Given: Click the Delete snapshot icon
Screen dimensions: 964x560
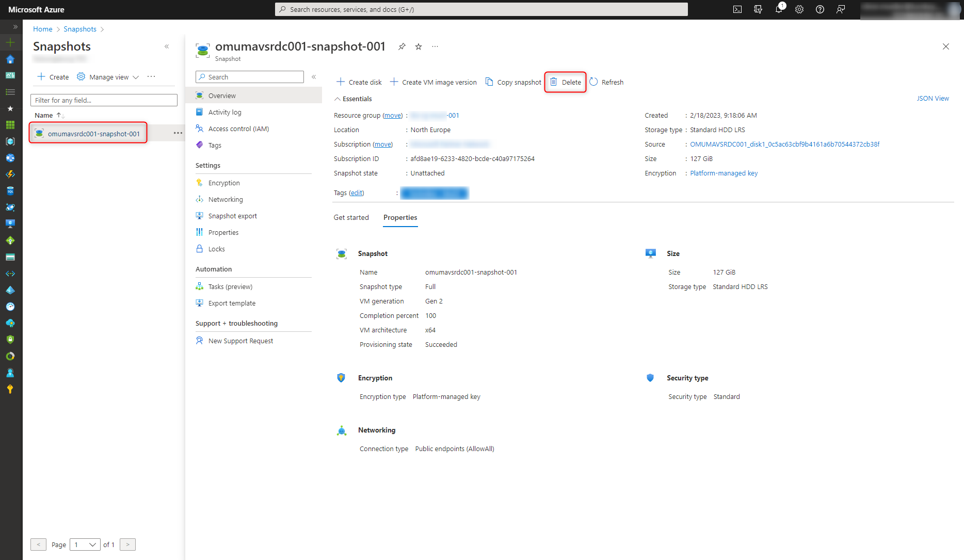Looking at the screenshot, I should [x=554, y=82].
